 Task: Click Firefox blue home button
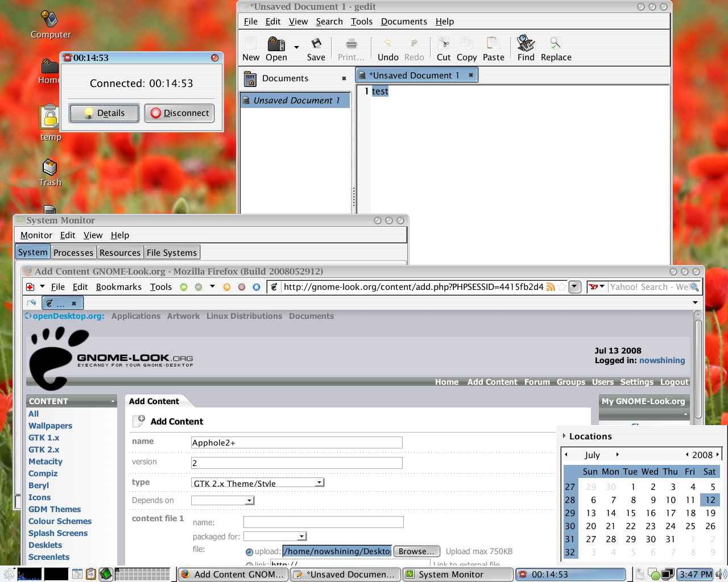tap(256, 287)
